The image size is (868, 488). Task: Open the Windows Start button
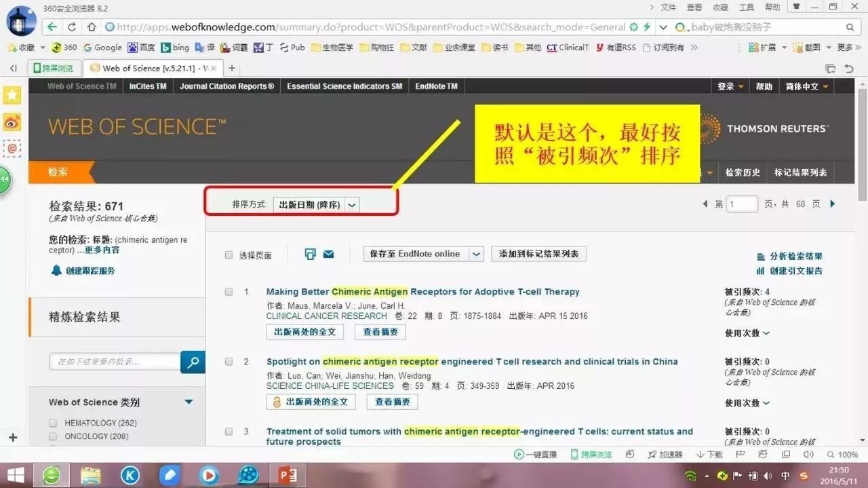point(16,474)
